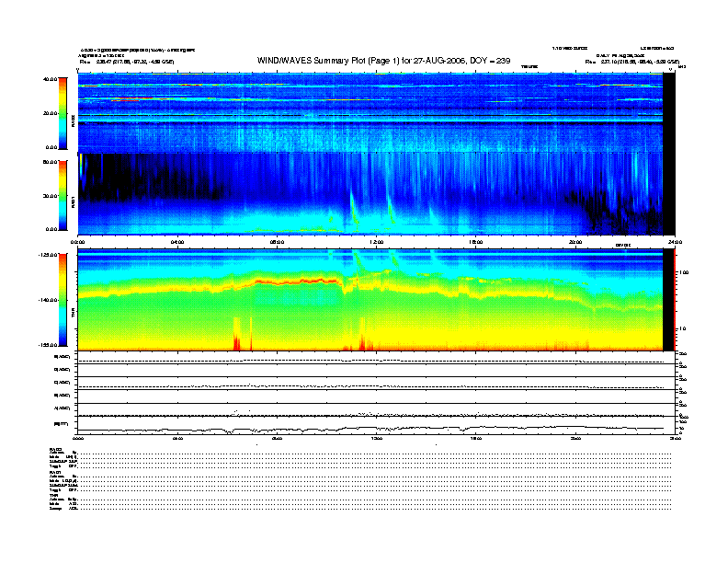
Task: Click 04:00 label below RAD1 spectrogram
Action: (177, 242)
